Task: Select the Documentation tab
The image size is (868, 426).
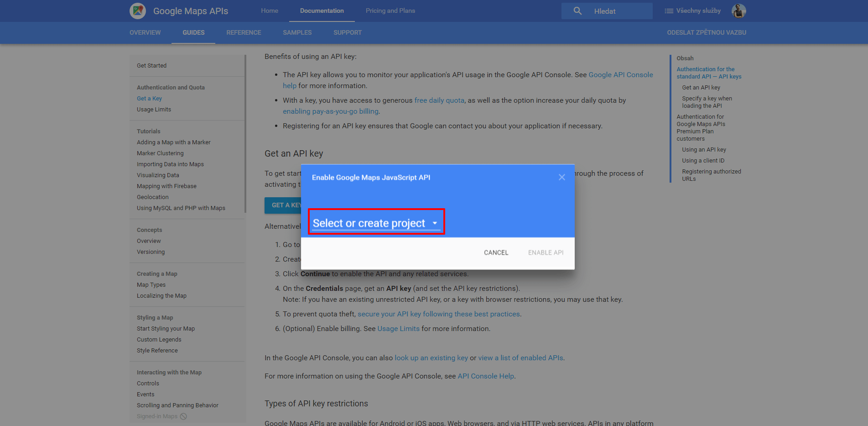Action: coord(322,11)
